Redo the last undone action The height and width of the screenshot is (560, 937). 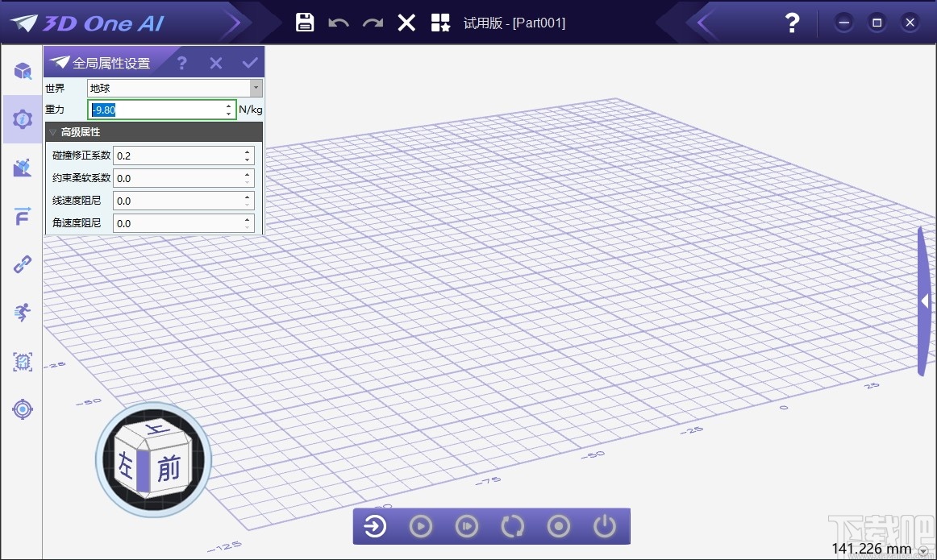(373, 23)
